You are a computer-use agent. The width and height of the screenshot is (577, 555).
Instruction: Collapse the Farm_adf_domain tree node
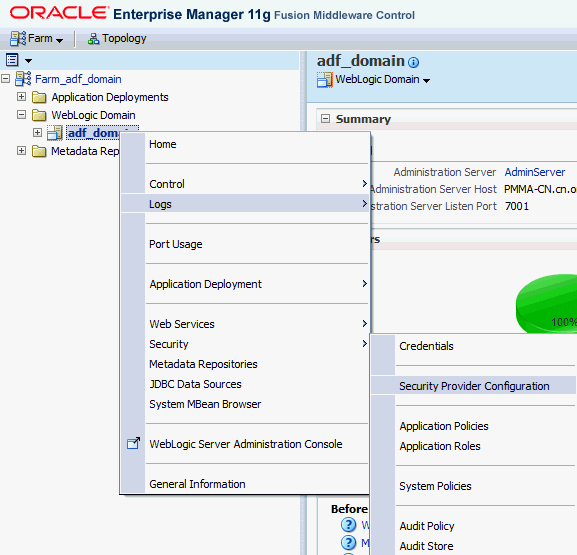(x=6, y=78)
